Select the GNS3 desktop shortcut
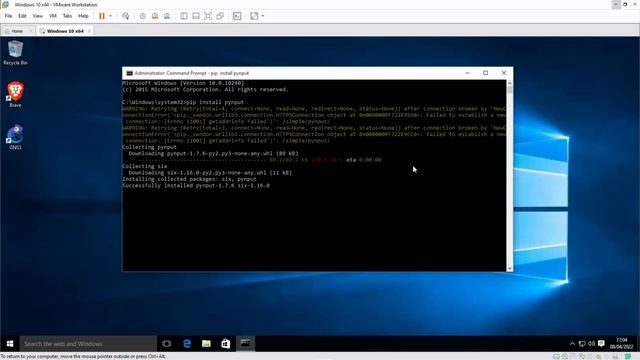The height and width of the screenshot is (360, 640). coord(15,137)
